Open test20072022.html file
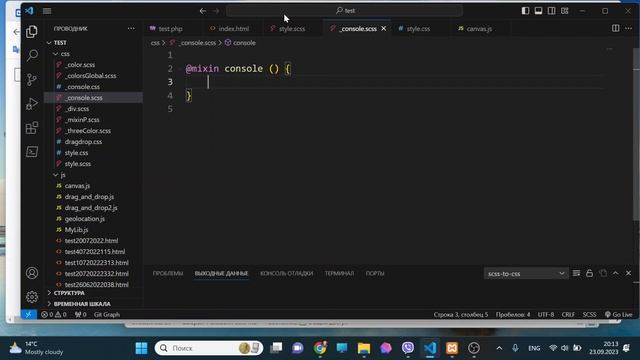 [91, 241]
